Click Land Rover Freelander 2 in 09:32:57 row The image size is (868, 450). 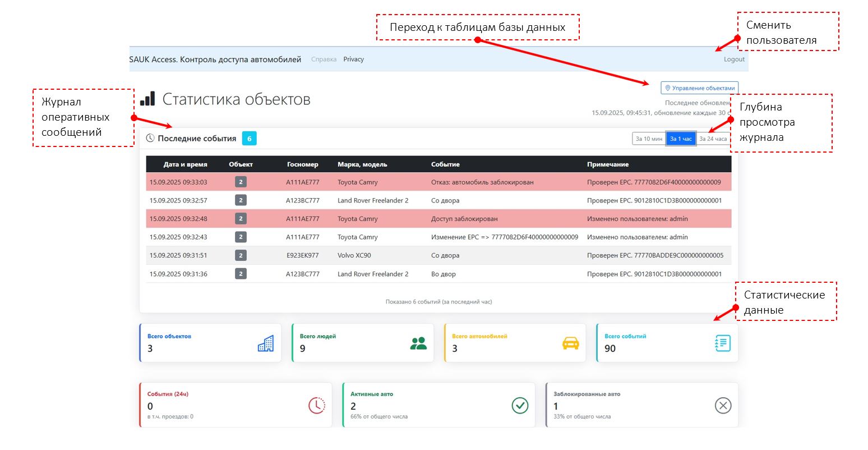(373, 200)
